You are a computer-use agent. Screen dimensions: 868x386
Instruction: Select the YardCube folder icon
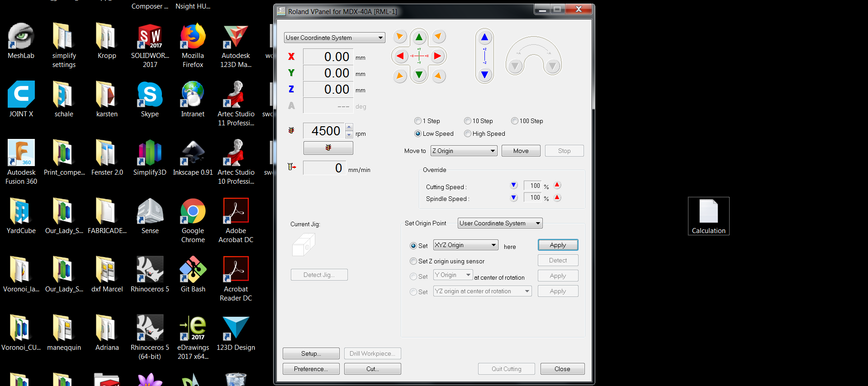point(21,216)
